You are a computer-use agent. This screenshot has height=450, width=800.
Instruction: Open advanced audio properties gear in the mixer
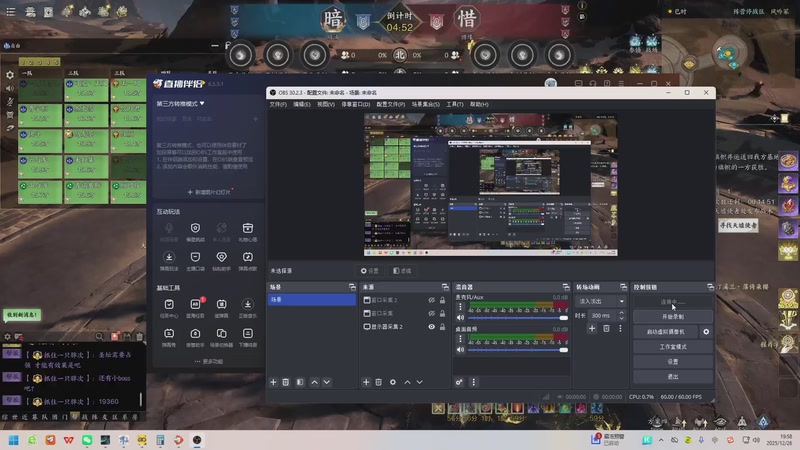click(459, 382)
